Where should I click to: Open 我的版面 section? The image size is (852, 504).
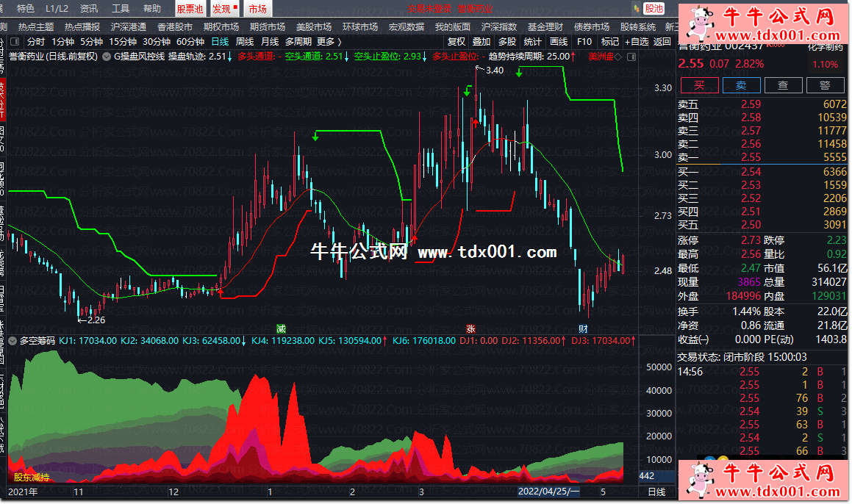point(453,26)
